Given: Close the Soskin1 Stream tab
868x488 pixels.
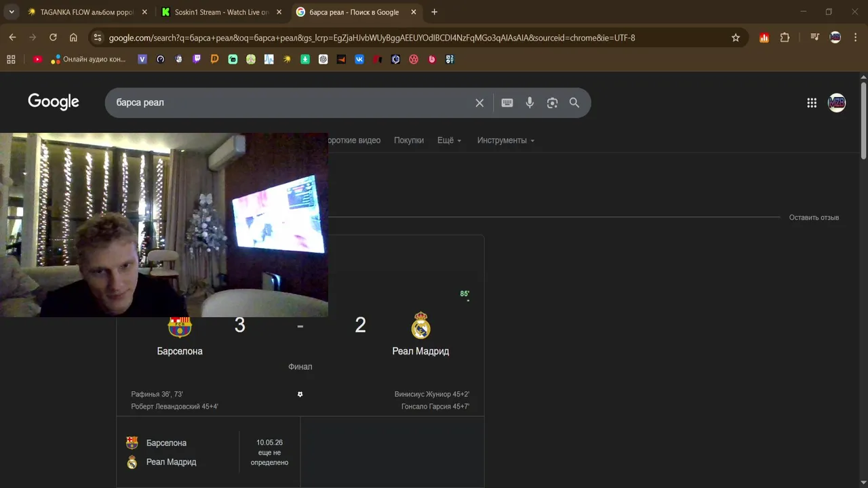Looking at the screenshot, I should pyautogui.click(x=279, y=12).
